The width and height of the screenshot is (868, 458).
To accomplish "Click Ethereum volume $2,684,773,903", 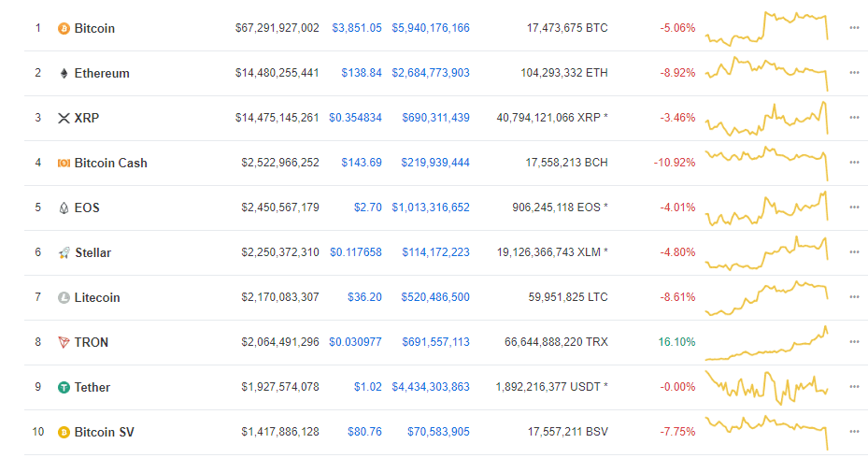I will 431,73.
